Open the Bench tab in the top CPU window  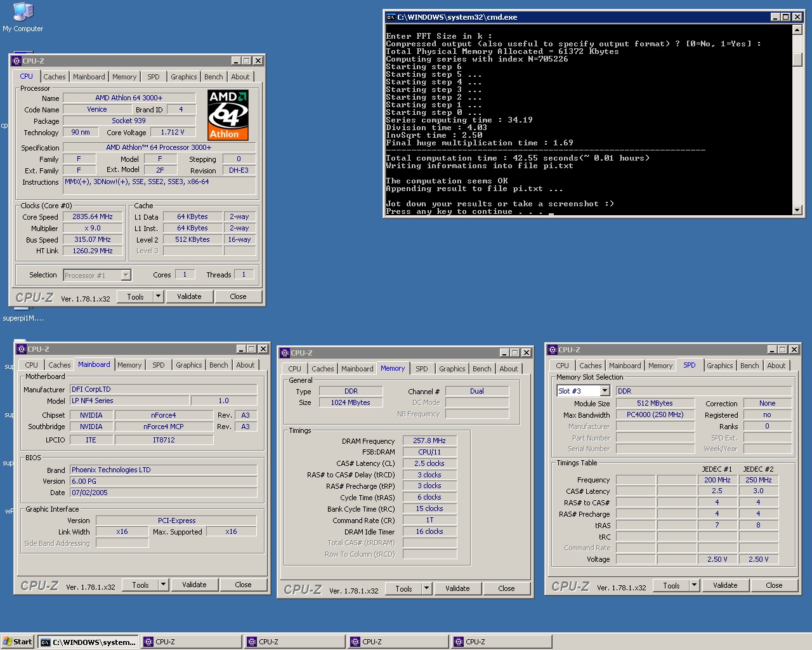[214, 77]
